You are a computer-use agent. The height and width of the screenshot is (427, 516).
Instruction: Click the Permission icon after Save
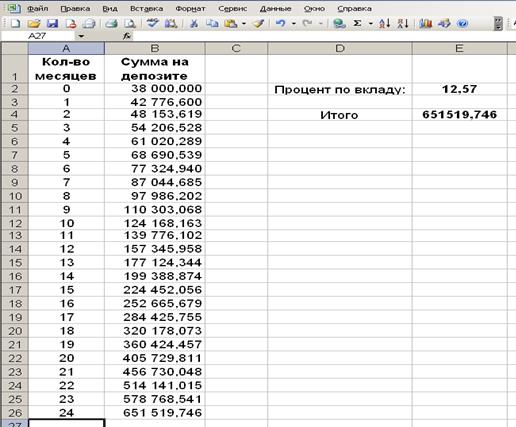click(71, 24)
